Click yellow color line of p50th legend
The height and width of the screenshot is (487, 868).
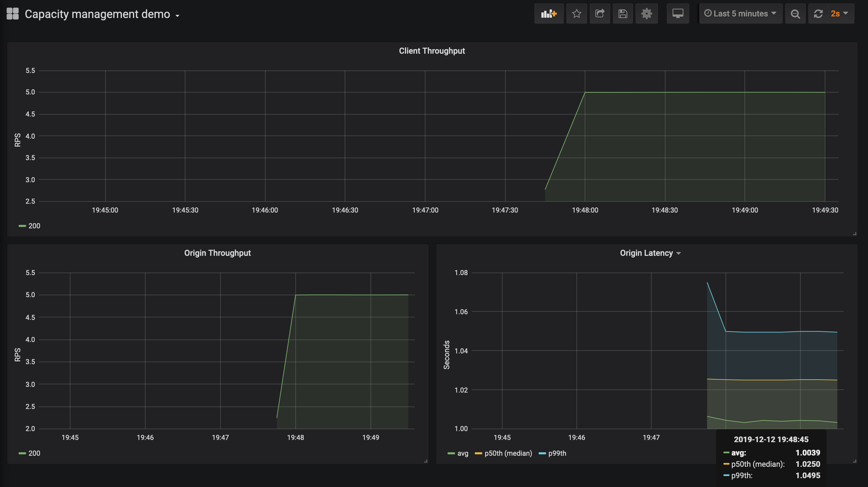479,453
